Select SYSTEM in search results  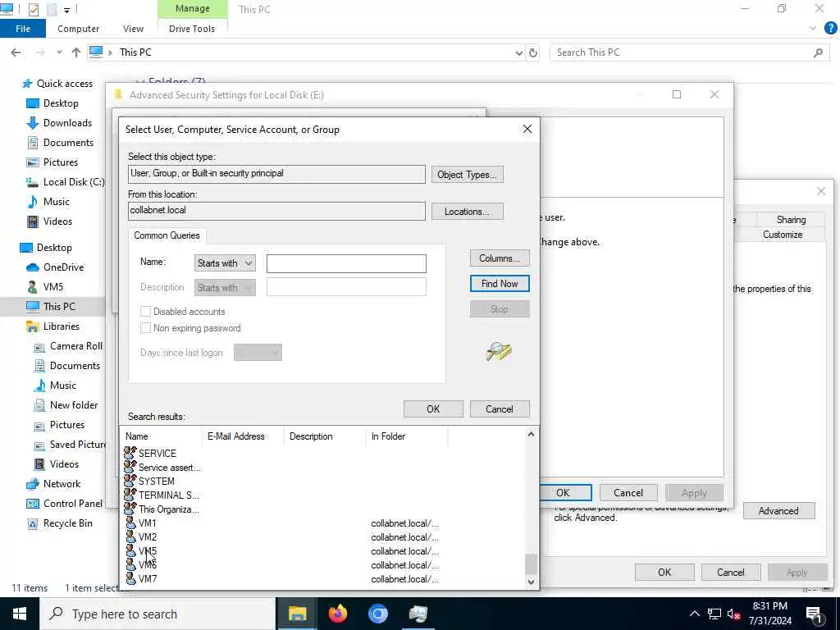point(156,481)
